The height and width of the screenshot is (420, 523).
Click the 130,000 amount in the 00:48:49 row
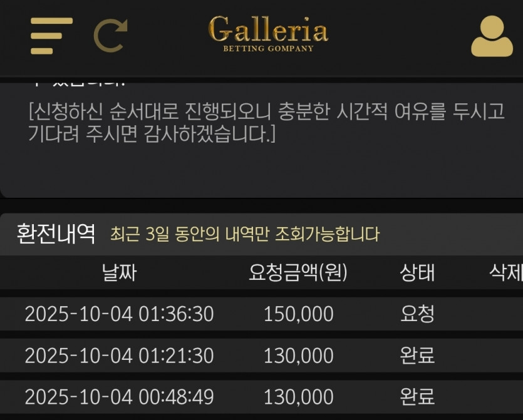298,397
